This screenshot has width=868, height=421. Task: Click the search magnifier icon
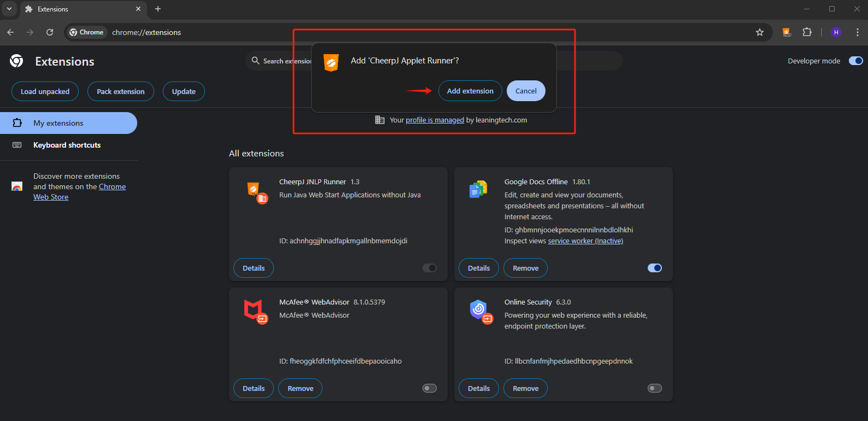(x=255, y=61)
